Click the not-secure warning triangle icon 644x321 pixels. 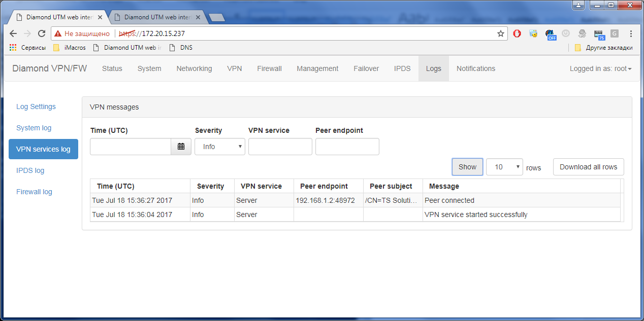coord(58,33)
